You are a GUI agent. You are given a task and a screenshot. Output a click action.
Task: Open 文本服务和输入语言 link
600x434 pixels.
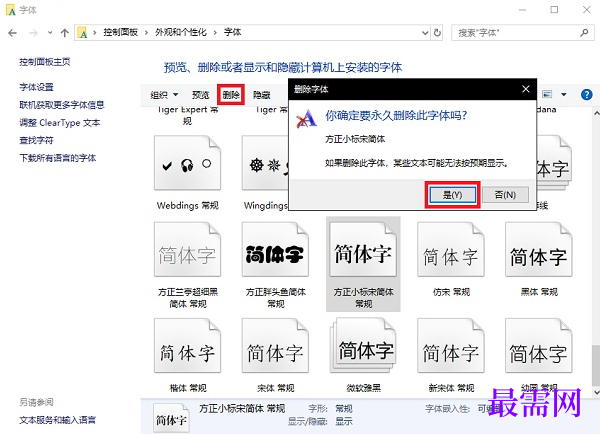pyautogui.click(x=58, y=420)
